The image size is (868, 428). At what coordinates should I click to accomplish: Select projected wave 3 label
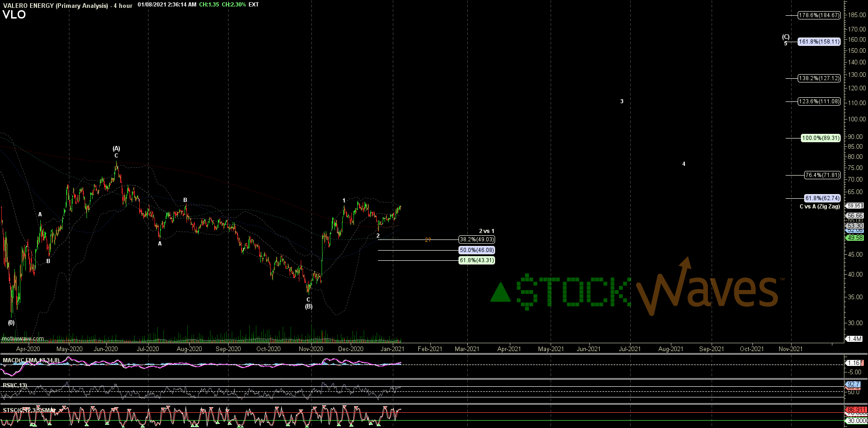pos(622,101)
